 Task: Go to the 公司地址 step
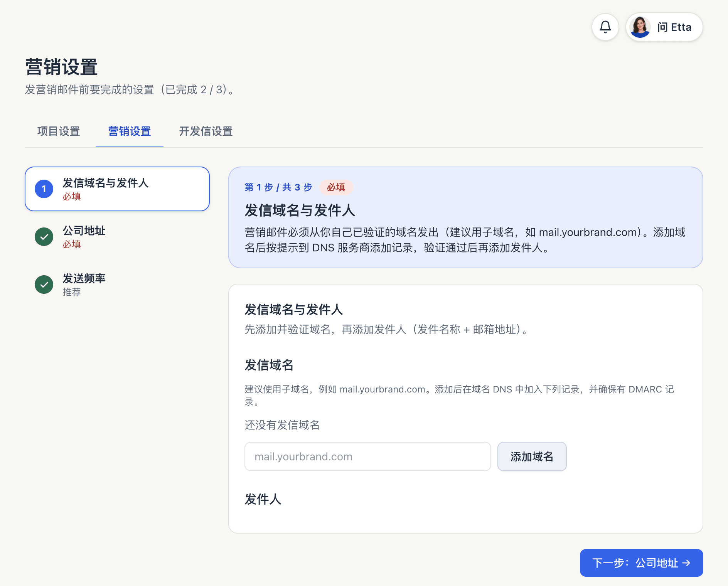117,237
